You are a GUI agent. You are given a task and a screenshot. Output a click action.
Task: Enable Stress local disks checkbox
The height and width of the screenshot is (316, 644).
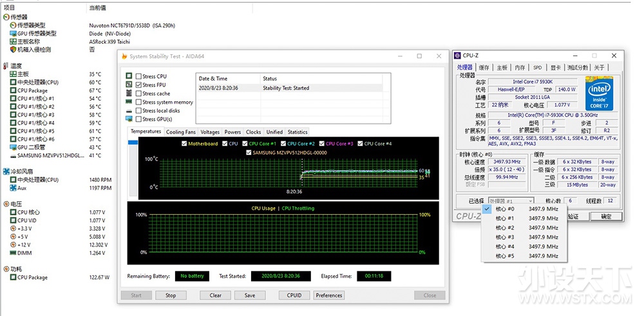(138, 111)
